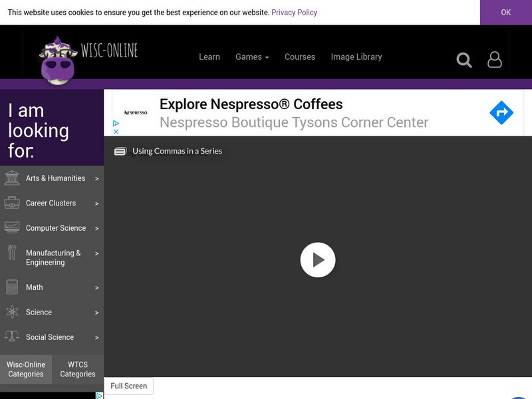This screenshot has height=399, width=532.
Task: Click the Full Screen button
Action: [128, 386]
